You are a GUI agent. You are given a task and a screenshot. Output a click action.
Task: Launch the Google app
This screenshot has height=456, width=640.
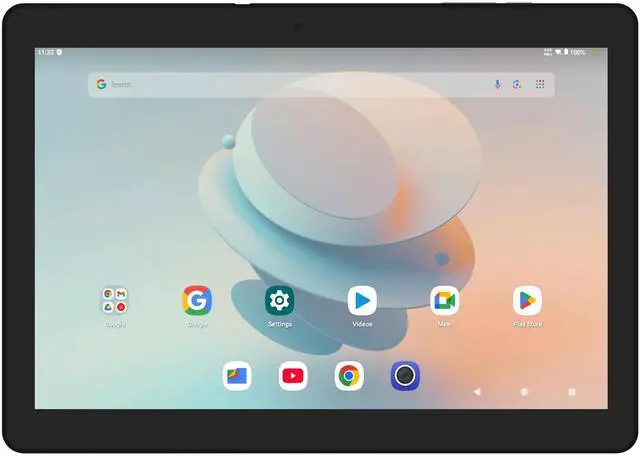point(197,300)
